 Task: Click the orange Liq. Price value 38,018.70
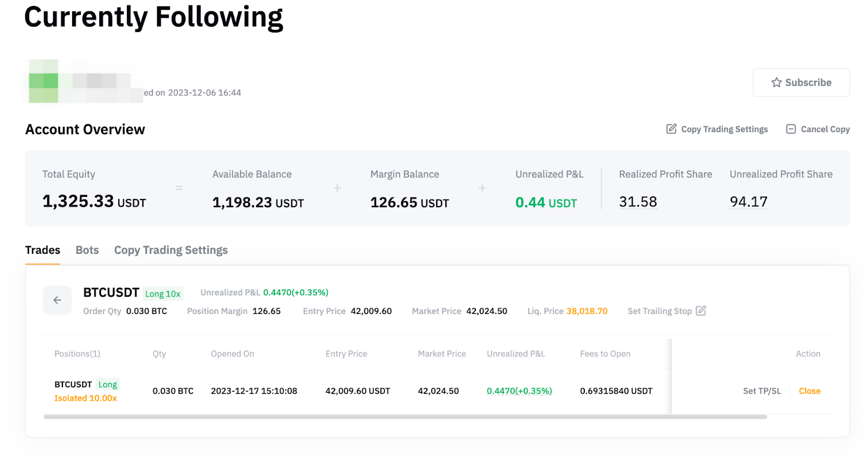point(587,311)
